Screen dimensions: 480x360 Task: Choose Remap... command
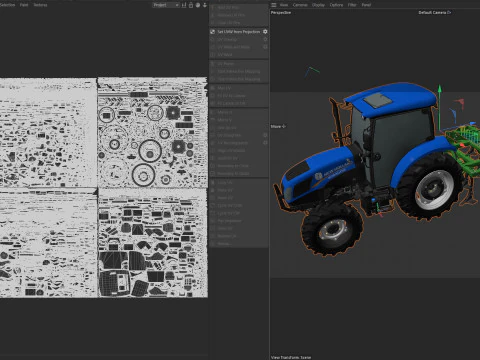(x=239, y=244)
